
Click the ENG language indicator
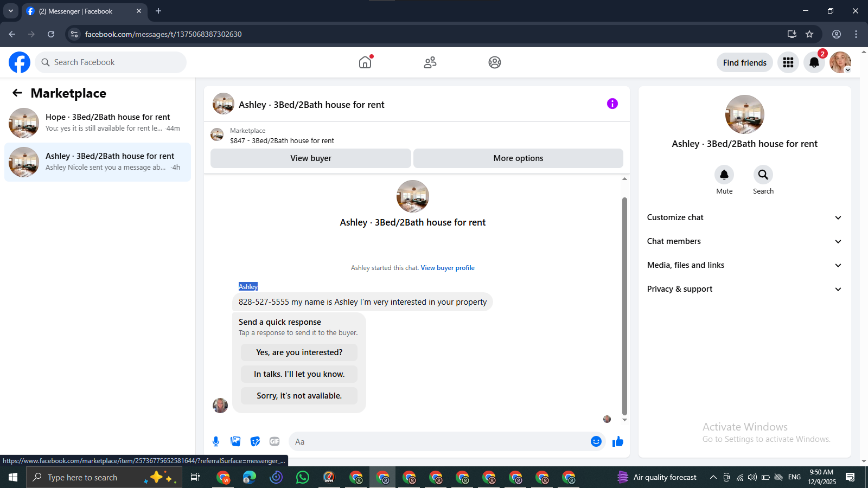[794, 477]
